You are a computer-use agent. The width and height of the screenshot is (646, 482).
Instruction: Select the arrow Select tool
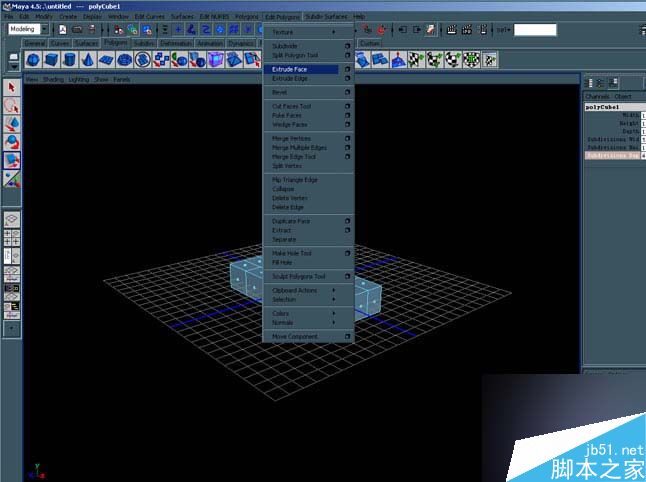click(x=12, y=88)
